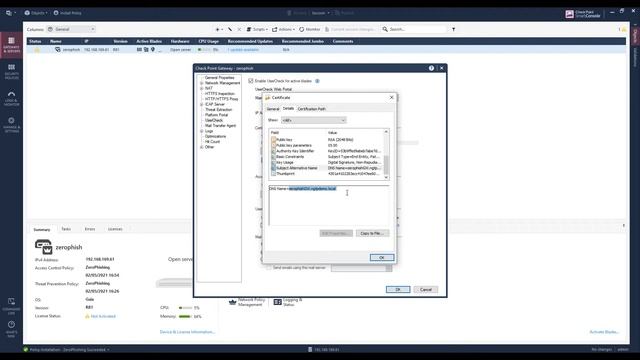Expand ICAP Server tree node

[202, 104]
